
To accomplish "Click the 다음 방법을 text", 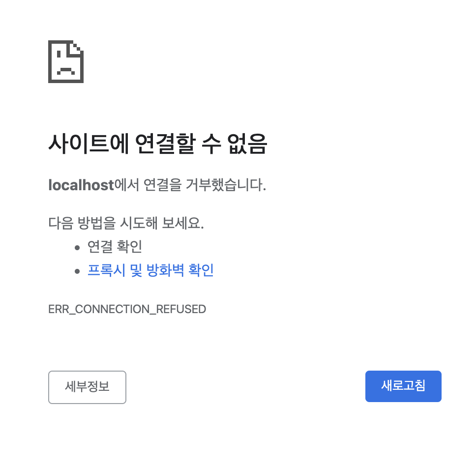I will pyautogui.click(x=82, y=223).
